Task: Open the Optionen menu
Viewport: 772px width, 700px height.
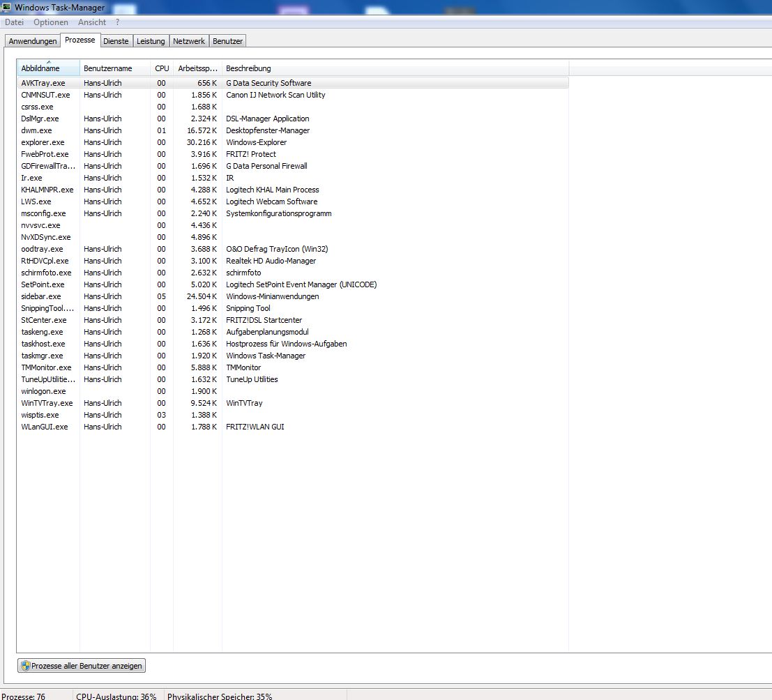Action: tap(51, 22)
